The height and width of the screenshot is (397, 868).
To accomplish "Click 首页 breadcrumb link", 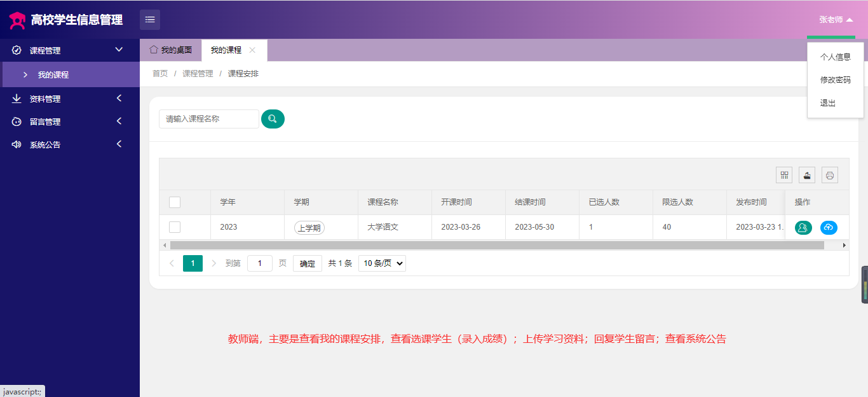I will pos(160,74).
